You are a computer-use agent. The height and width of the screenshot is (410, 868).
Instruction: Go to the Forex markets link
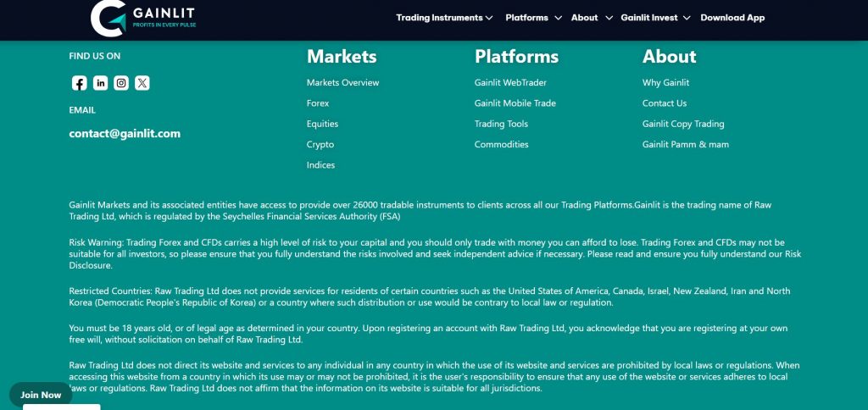[x=318, y=103]
